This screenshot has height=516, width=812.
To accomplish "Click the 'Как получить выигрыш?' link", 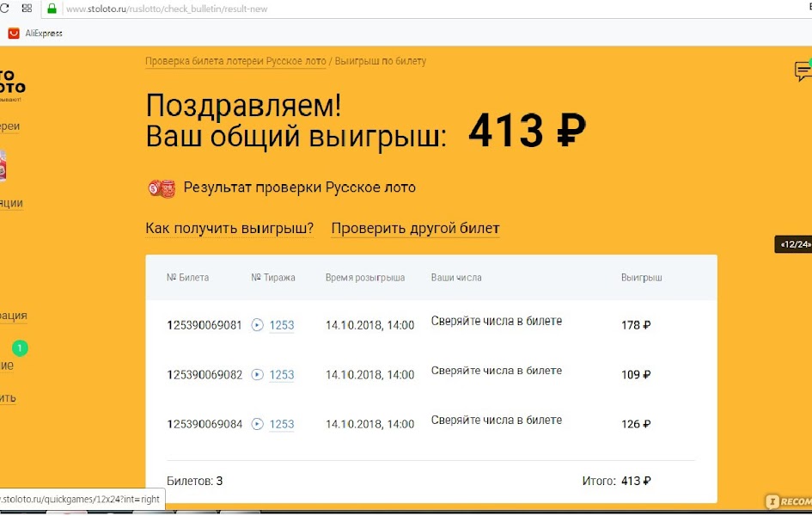I will click(x=229, y=229).
